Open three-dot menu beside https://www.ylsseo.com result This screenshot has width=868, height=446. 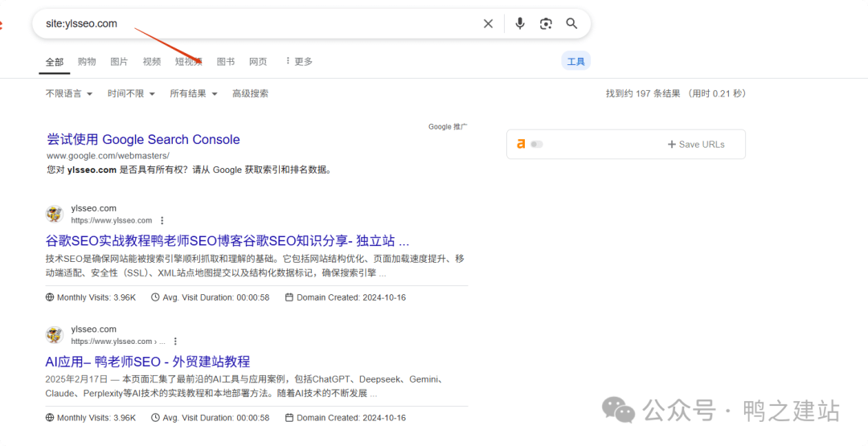pos(162,220)
